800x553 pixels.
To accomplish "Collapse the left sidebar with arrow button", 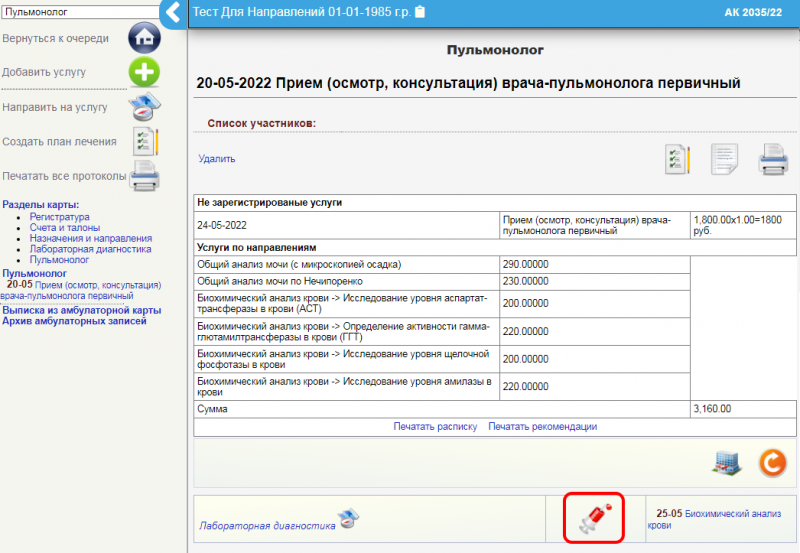I will pyautogui.click(x=173, y=13).
